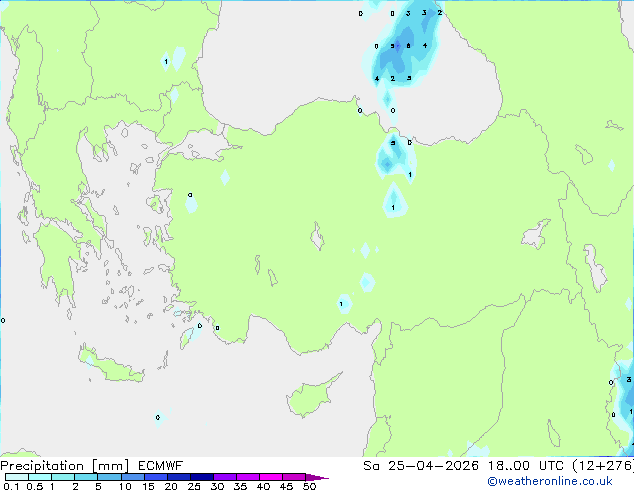
Task: Click the 1–2 mm legend swatch
Action: point(63,477)
